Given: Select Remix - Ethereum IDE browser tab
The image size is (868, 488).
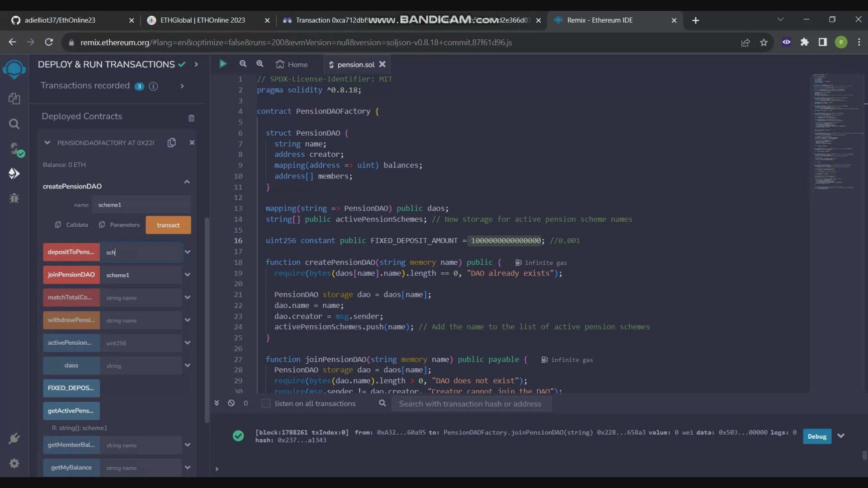Looking at the screenshot, I should tap(615, 20).
